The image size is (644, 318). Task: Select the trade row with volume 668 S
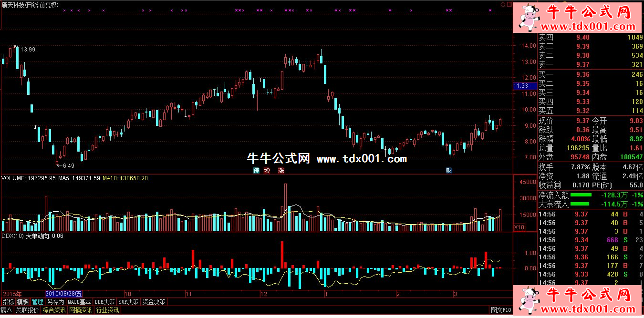pos(591,240)
